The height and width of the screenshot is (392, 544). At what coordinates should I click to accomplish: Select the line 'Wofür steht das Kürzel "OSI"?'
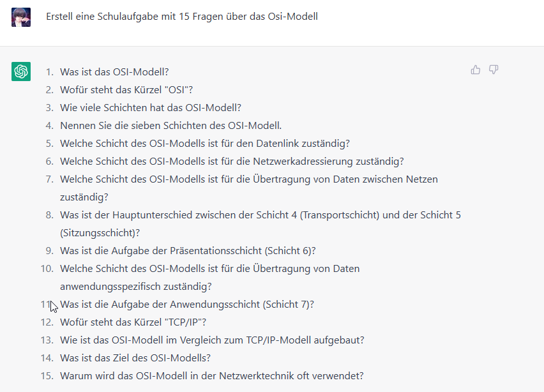tap(126, 90)
